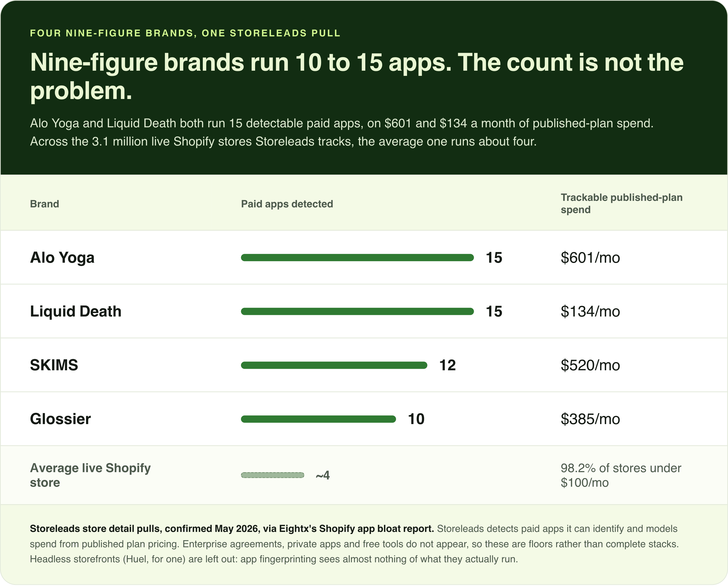Click the 'Four nine-figure brands, one Storeleads pull' eyebrow text

tap(185, 33)
